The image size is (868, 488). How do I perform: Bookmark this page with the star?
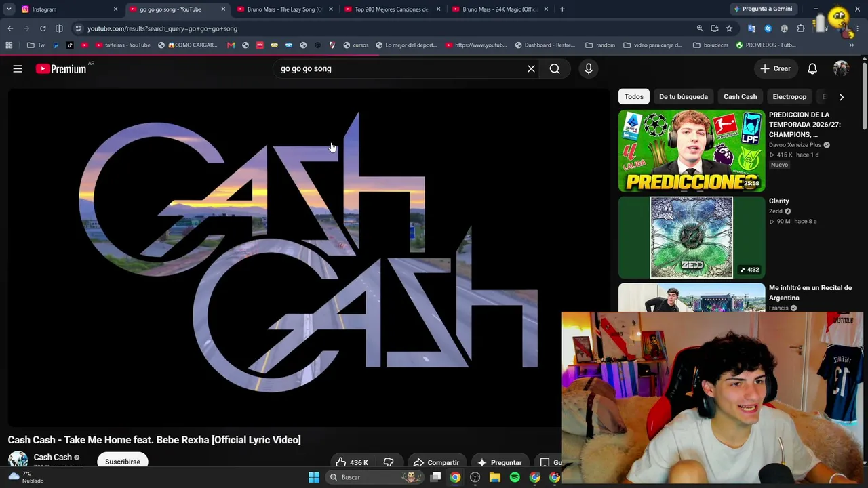pos(729,28)
